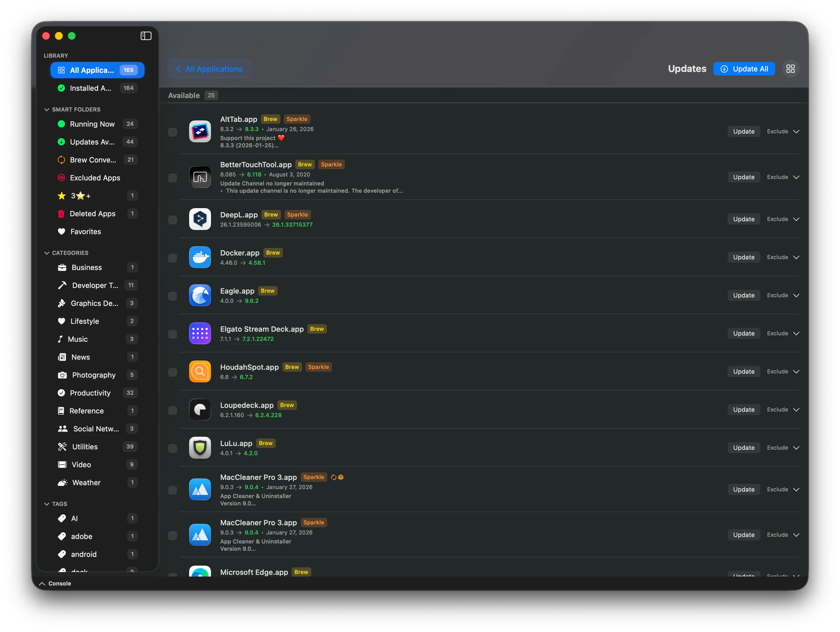Collapse the Smart Folders section
Viewport: 840px width, 632px height.
[x=47, y=110]
